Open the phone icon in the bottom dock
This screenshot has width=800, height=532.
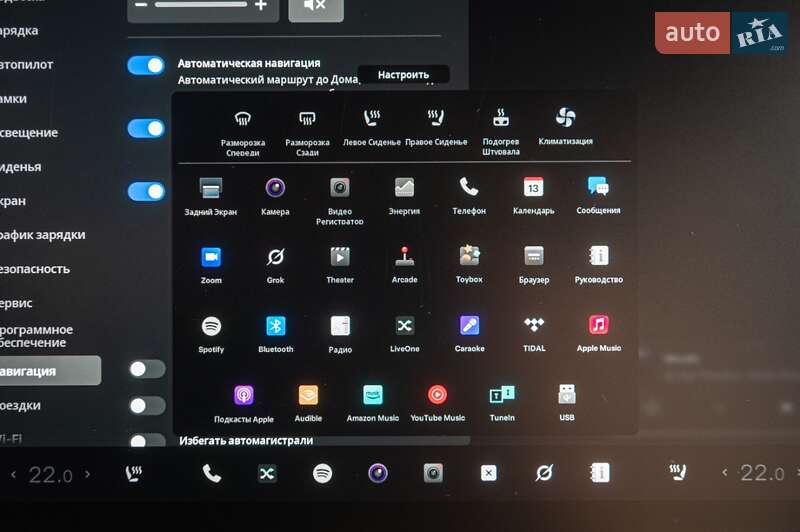pos(212,473)
